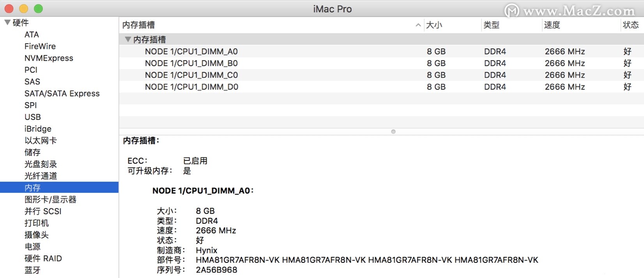
Task: Click serial number 2A56B968
Action: point(216,270)
